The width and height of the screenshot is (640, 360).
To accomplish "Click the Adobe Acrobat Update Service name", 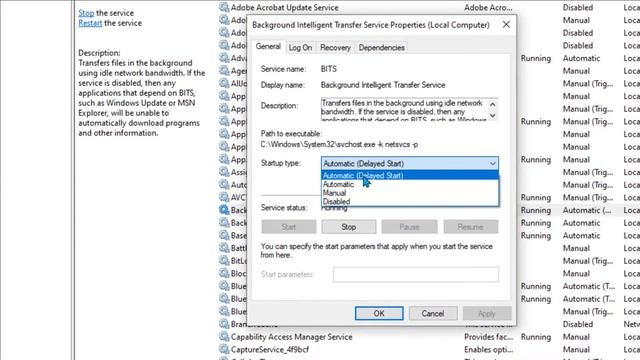I will 284,7.
